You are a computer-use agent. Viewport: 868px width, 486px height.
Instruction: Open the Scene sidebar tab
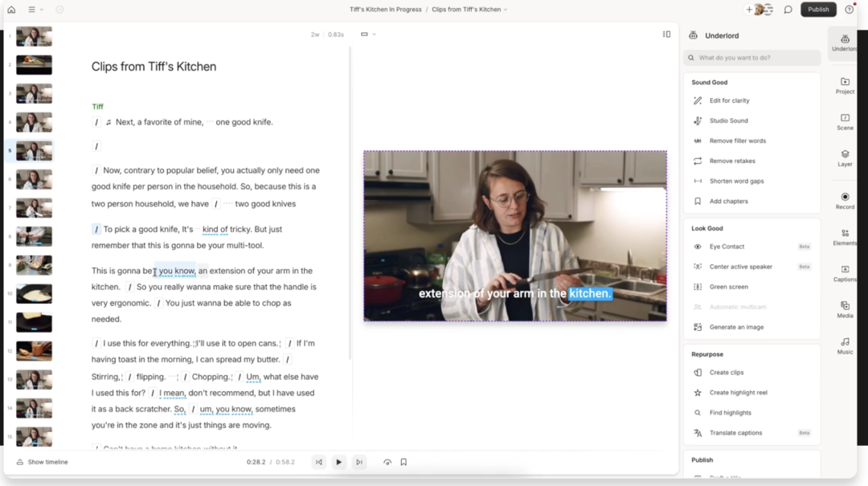[x=845, y=122]
